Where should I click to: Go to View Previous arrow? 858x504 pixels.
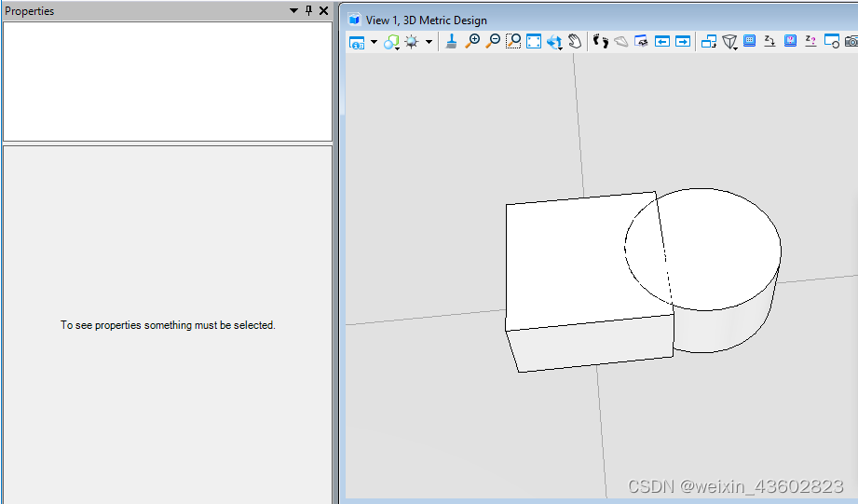[x=662, y=42]
